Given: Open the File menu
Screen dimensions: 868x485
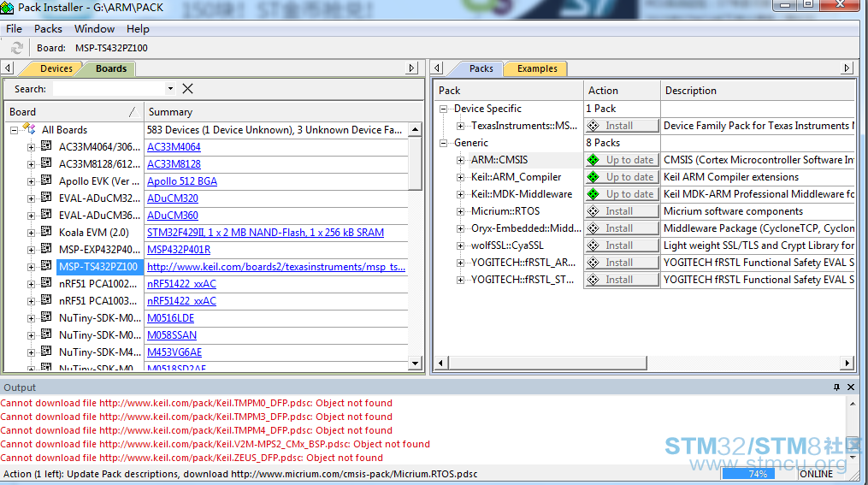Looking at the screenshot, I should click(x=14, y=29).
